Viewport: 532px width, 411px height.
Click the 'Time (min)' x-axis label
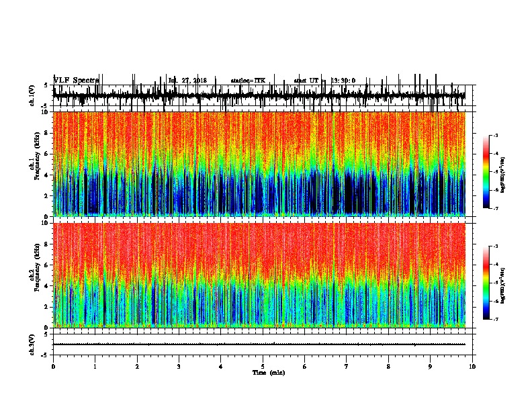pos(269,373)
